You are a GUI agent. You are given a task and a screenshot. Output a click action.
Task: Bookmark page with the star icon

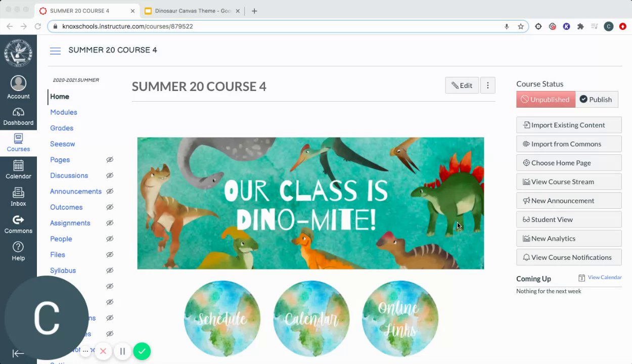[521, 26]
